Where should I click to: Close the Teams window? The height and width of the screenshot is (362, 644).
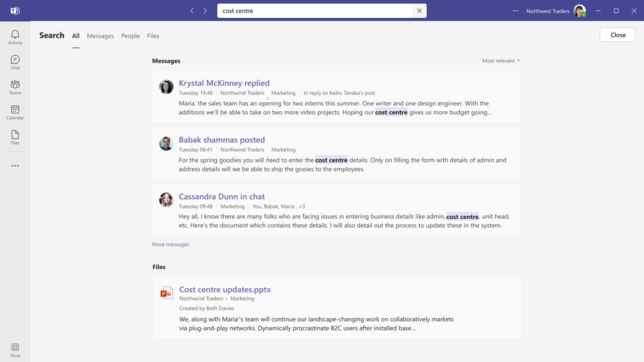(634, 11)
